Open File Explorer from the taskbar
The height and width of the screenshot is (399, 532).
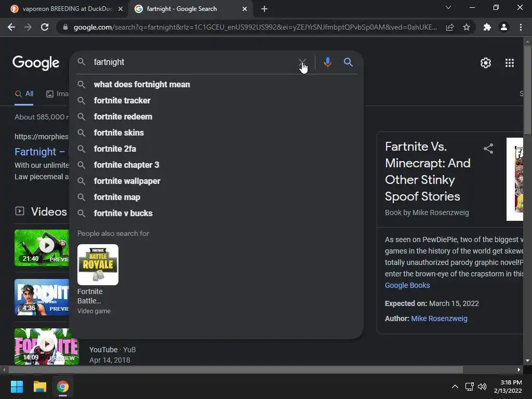point(39,387)
